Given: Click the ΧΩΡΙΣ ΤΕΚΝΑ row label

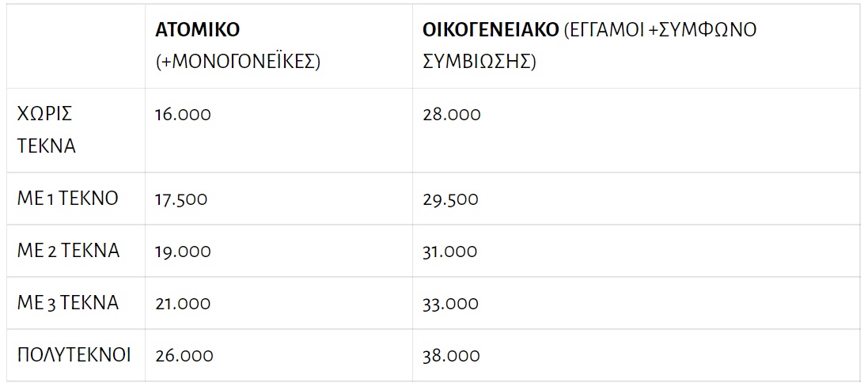Looking at the screenshot, I should (46, 130).
